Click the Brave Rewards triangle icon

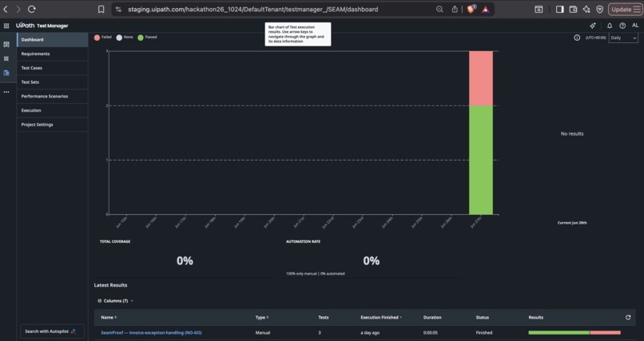486,9
